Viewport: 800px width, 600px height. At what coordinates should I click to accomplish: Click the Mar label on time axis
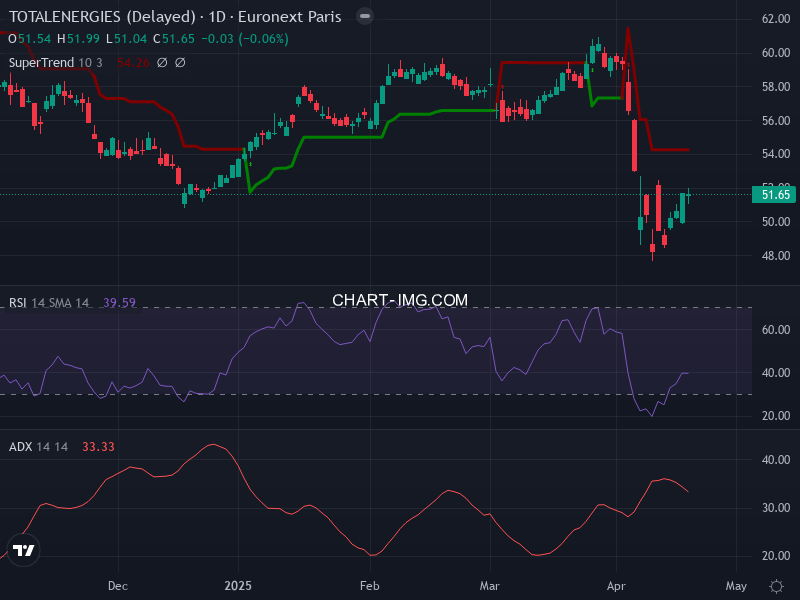490,586
